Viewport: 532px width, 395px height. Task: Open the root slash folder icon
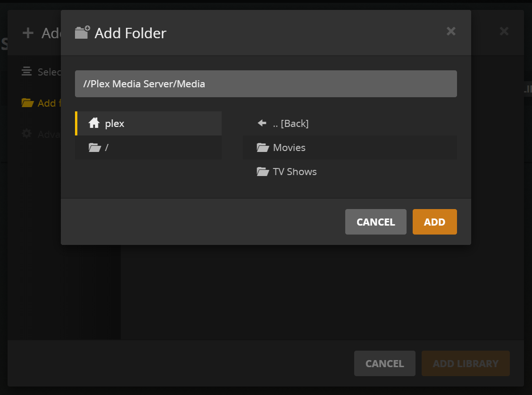(x=95, y=147)
